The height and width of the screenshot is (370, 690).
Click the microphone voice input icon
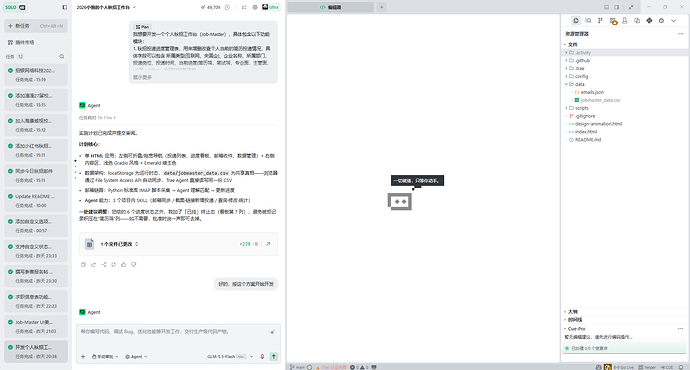pos(262,357)
